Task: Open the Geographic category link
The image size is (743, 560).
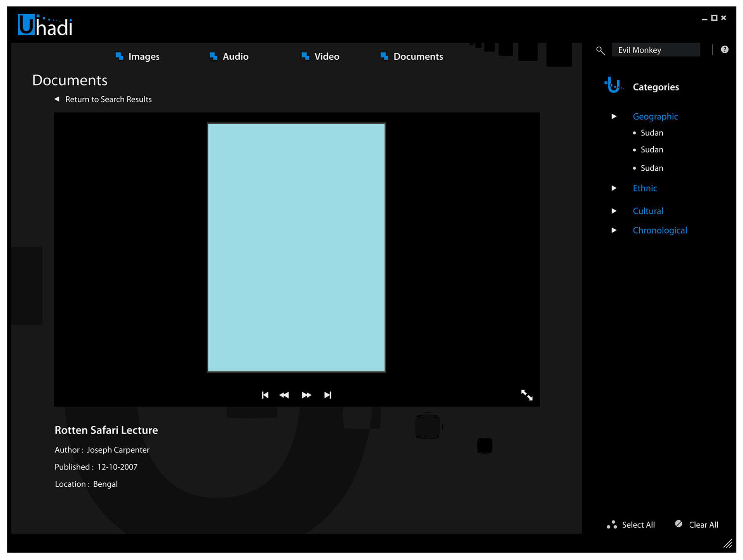Action: 655,116
